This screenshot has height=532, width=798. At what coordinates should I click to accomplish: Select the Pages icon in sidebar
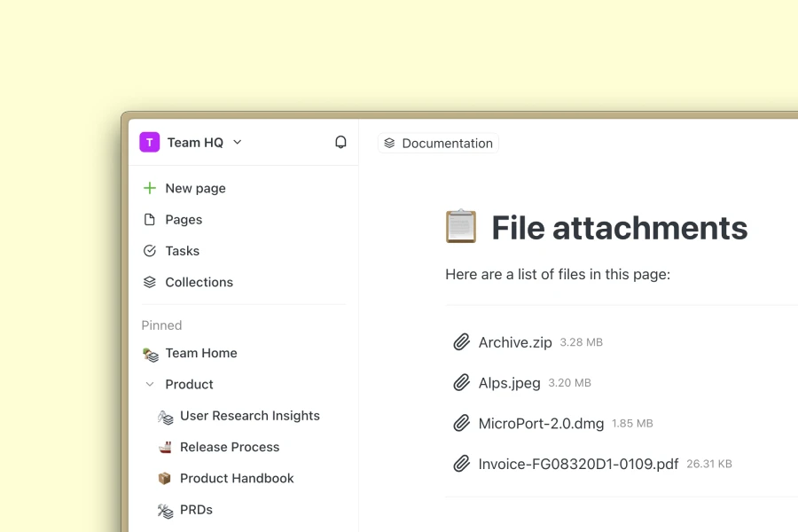pos(149,219)
